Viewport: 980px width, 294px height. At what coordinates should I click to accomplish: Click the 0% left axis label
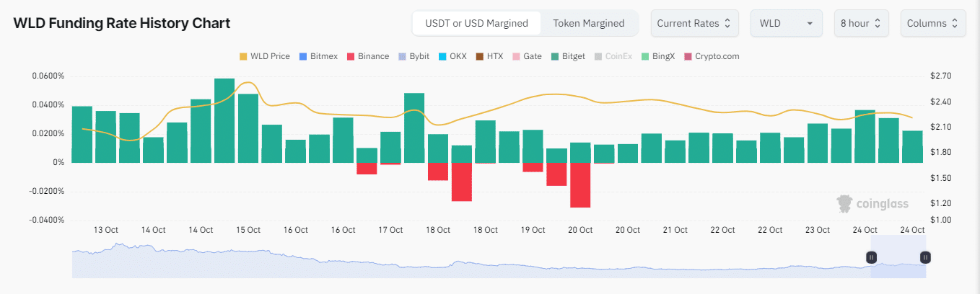point(58,163)
